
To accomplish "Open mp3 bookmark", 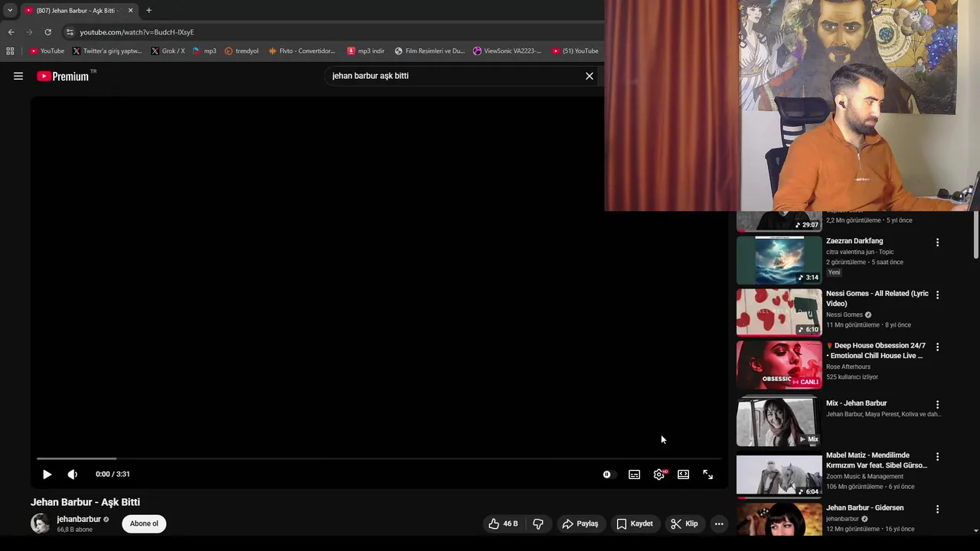I will 204,51.
